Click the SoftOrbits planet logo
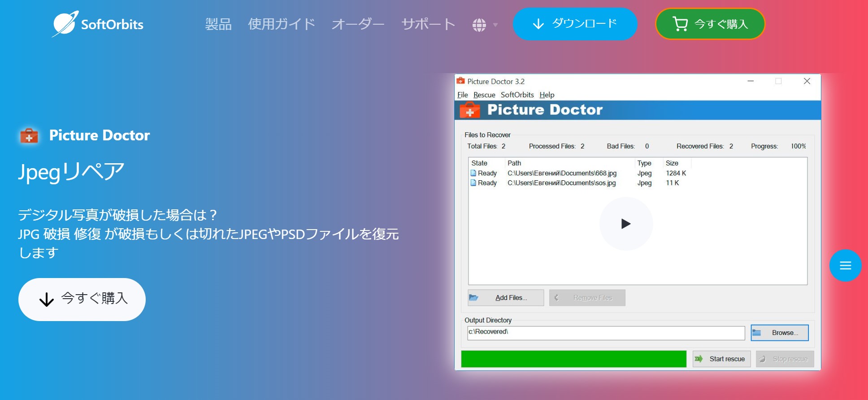The height and width of the screenshot is (400, 868). [65, 24]
